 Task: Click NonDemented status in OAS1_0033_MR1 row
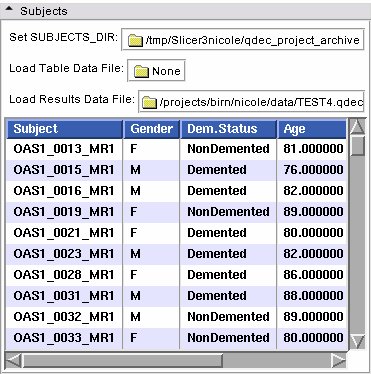tap(228, 338)
